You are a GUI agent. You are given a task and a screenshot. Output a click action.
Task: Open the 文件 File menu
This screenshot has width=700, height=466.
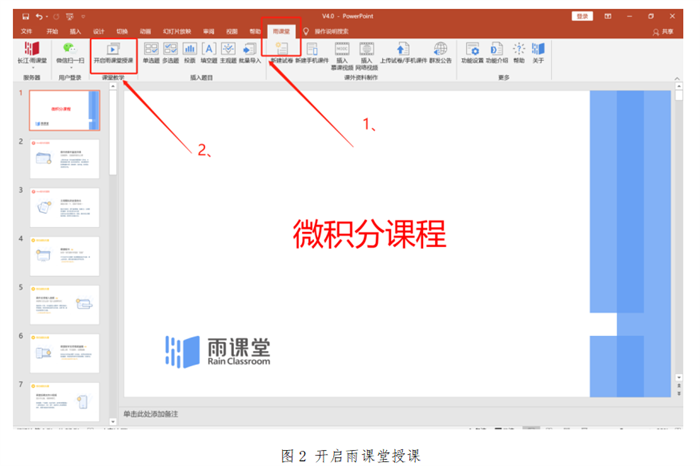click(26, 31)
